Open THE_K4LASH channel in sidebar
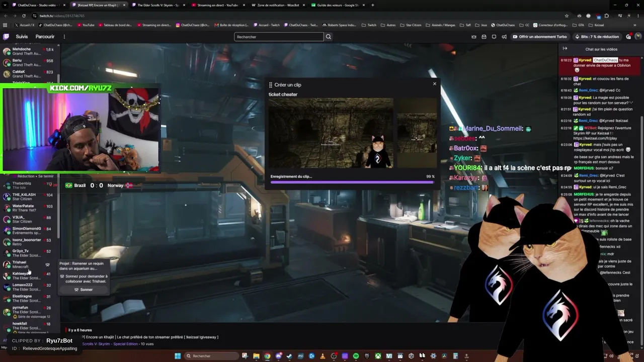The height and width of the screenshot is (362, 644). tap(29, 197)
